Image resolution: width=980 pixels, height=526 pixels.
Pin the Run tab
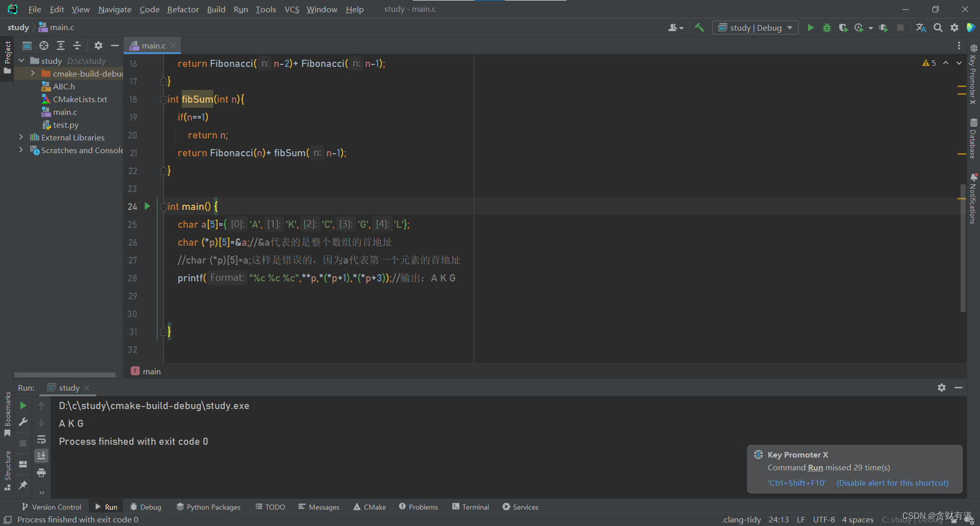[23, 485]
